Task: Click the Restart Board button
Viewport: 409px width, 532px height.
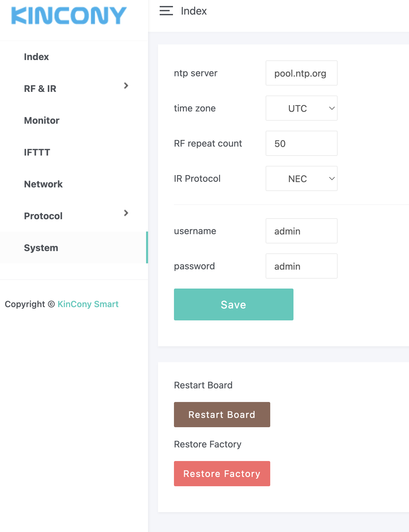Action: (x=222, y=415)
